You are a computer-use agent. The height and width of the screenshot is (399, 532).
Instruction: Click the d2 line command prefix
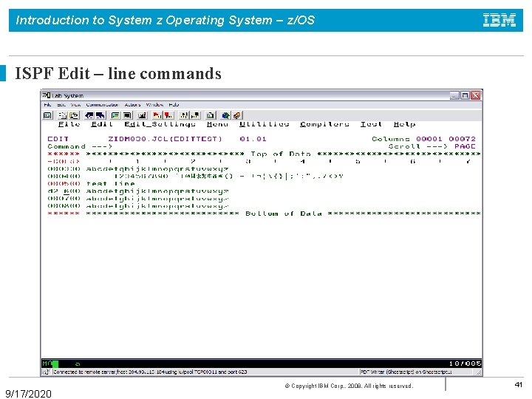coord(64,191)
